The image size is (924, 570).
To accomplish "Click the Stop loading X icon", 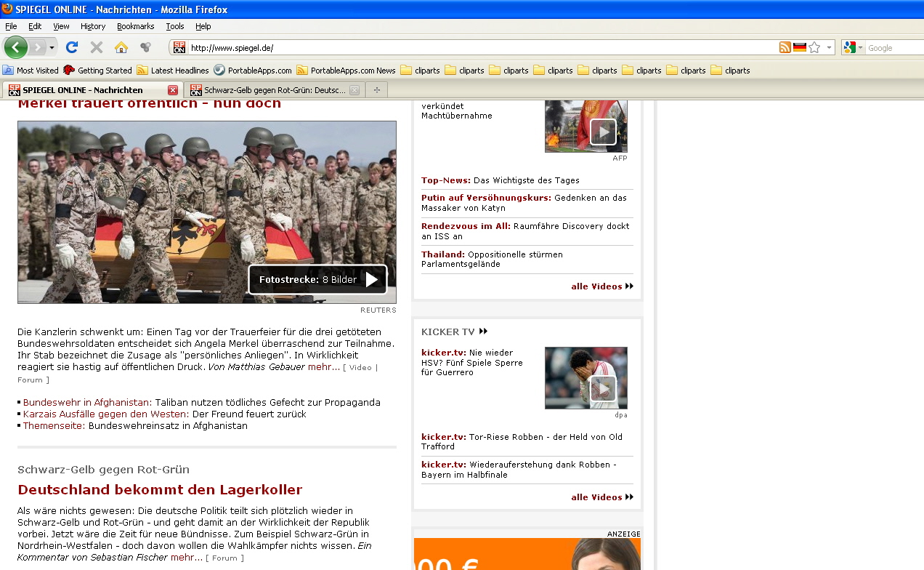I will (96, 47).
